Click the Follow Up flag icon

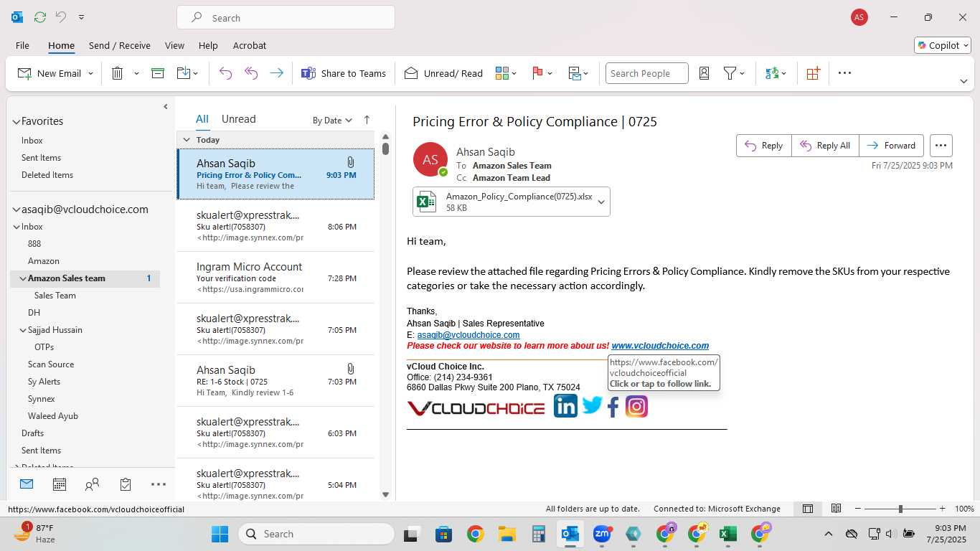pos(537,73)
